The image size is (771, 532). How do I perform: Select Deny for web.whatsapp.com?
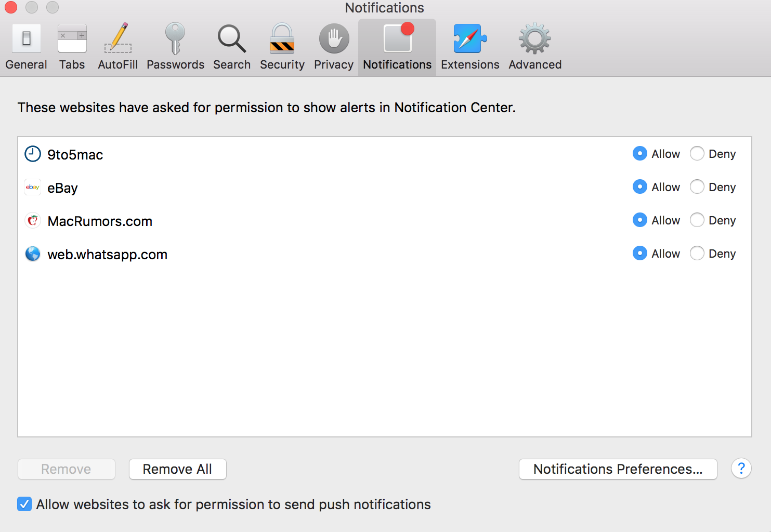coord(697,254)
